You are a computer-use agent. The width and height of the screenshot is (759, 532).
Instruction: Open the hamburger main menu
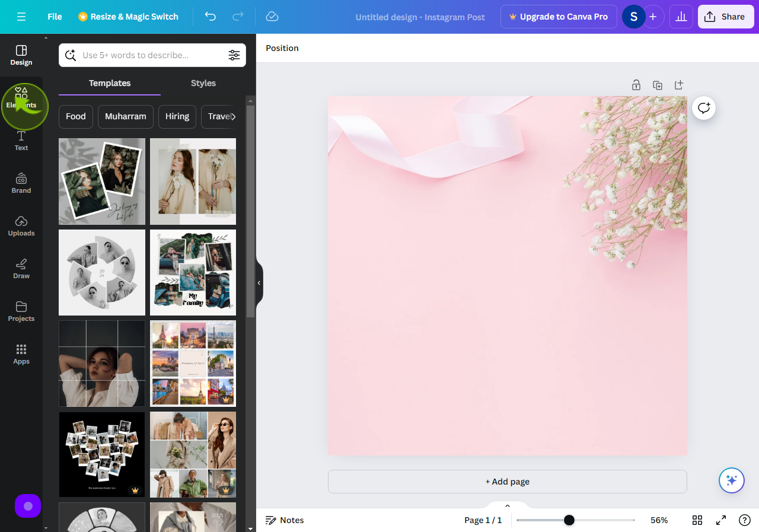21,17
